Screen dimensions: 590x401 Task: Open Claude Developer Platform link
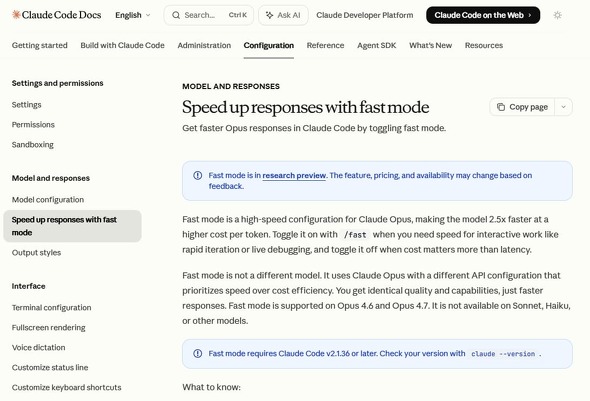pos(365,15)
